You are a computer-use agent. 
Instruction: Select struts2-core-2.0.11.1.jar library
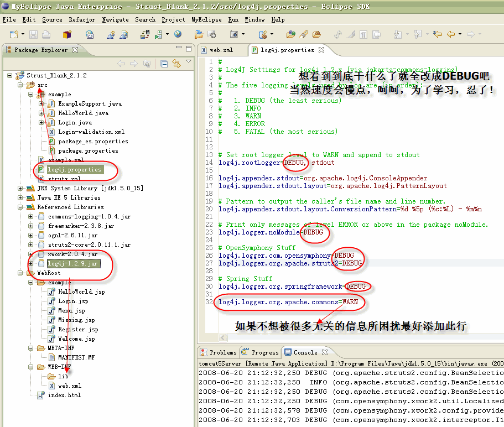90,245
